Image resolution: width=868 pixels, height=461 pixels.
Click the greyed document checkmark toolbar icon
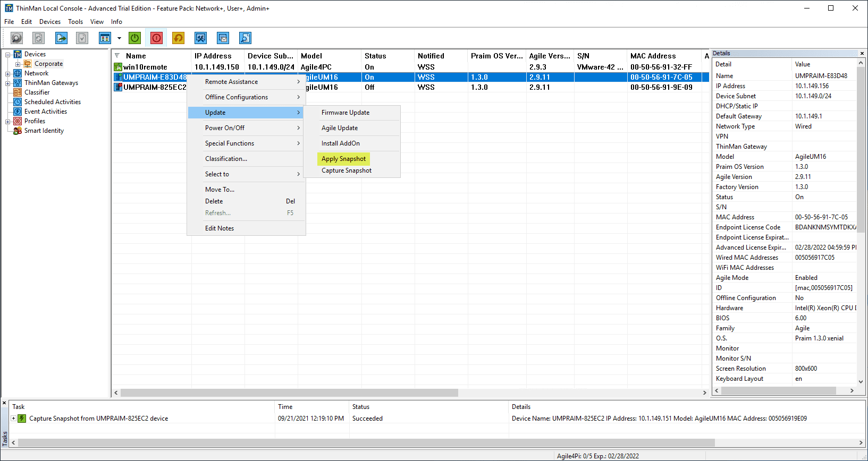(x=82, y=38)
